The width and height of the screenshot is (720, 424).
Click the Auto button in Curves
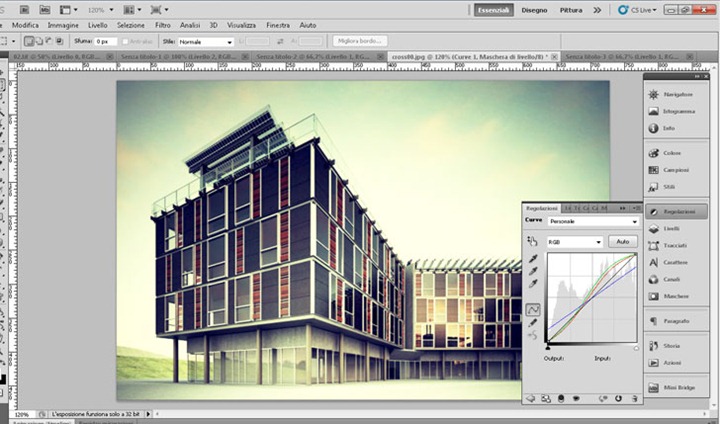[x=623, y=241]
